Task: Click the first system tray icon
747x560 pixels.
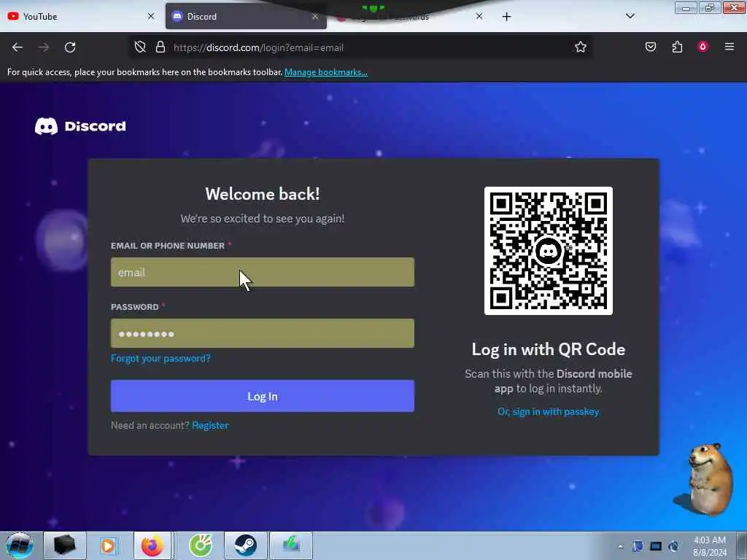Action: click(x=638, y=546)
